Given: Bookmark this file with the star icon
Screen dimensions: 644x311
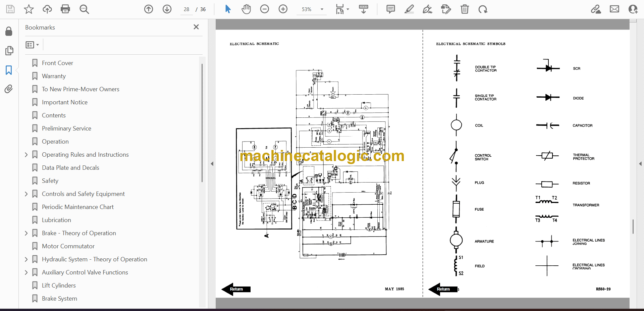Looking at the screenshot, I should pos(29,9).
